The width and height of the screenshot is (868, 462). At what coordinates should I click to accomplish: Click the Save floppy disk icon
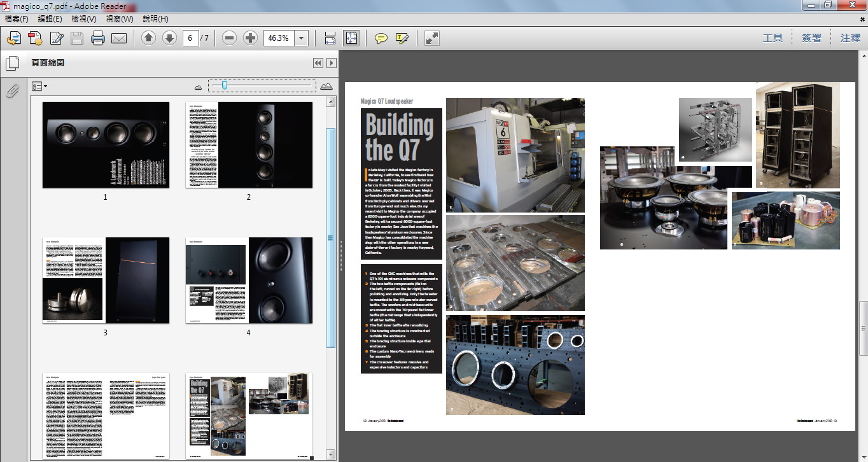[77, 38]
